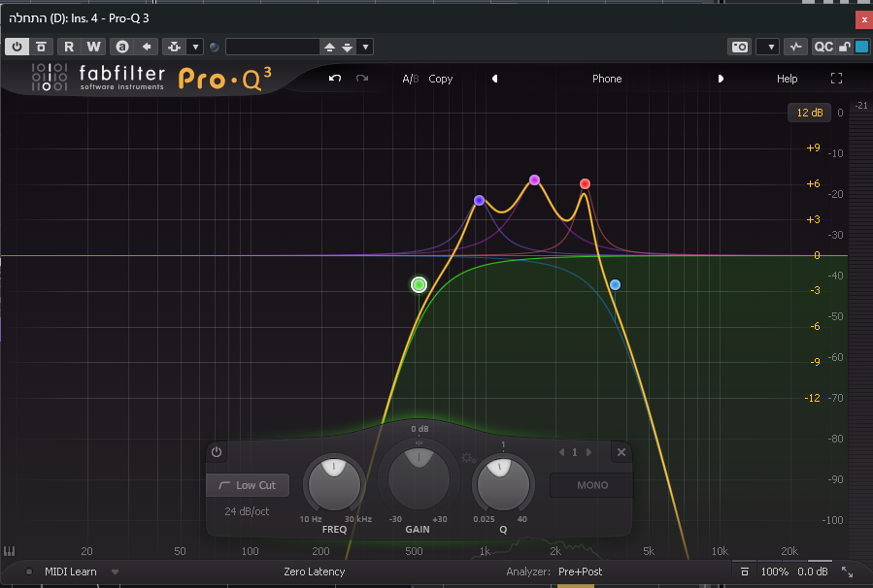Open the MIDI Learn dropdown arrow
The width and height of the screenshot is (873, 588).
(115, 572)
